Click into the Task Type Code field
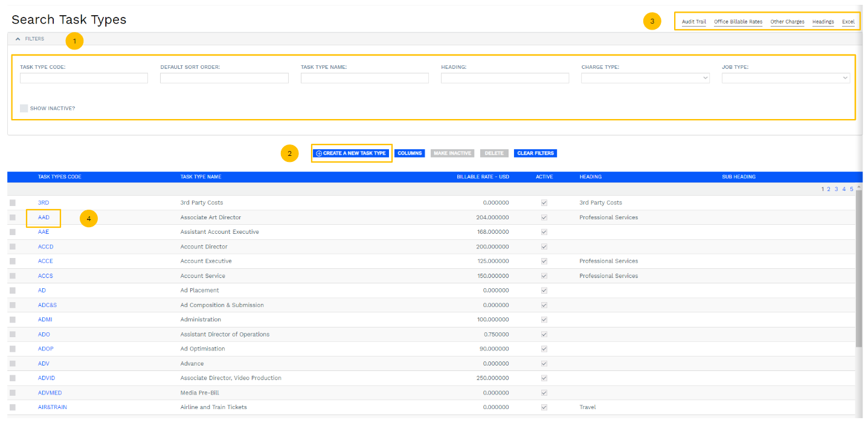This screenshot has height=429, width=868. [84, 78]
